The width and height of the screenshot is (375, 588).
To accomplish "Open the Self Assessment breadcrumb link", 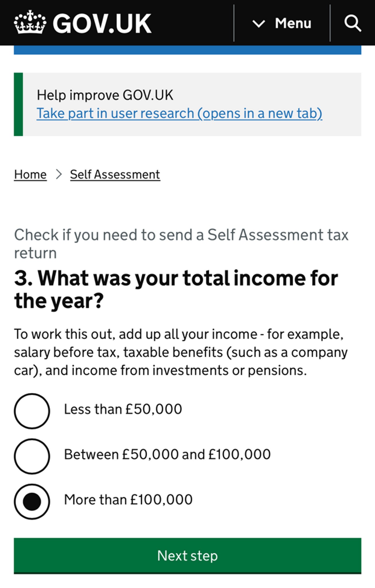I will pyautogui.click(x=115, y=175).
